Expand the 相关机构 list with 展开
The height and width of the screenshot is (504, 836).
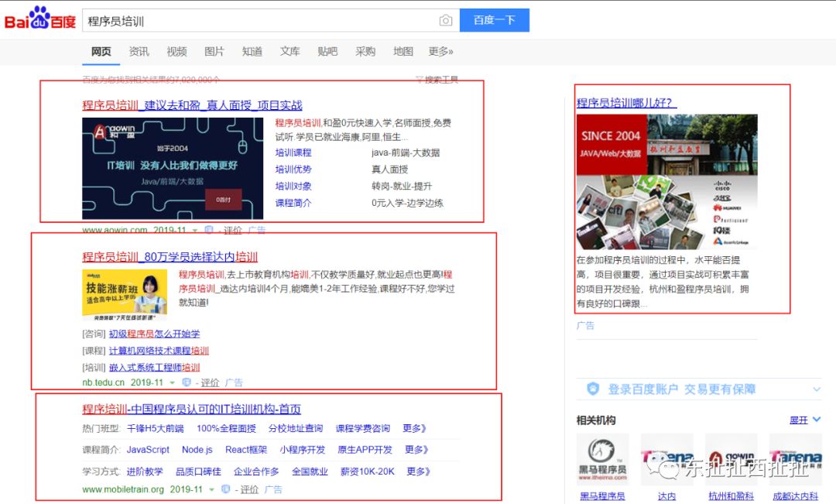coord(804,420)
